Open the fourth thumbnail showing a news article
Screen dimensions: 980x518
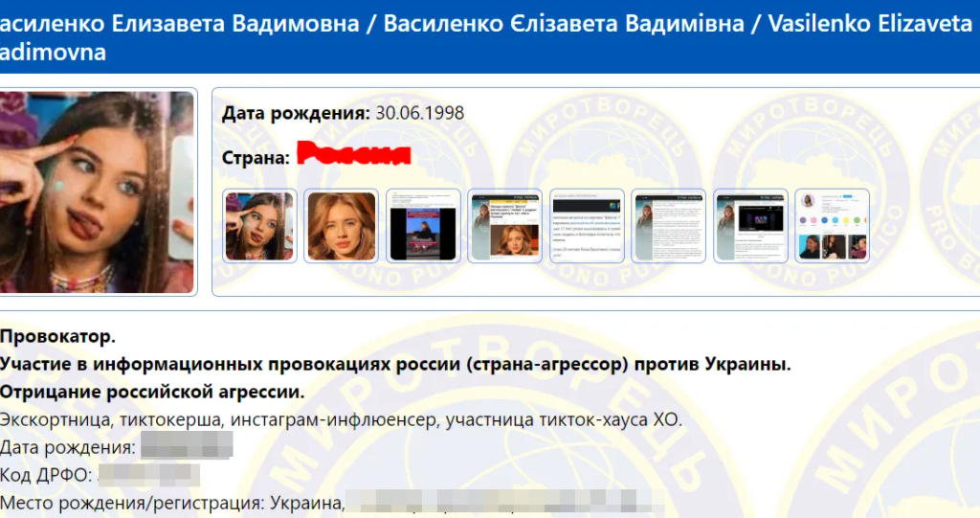[x=504, y=226]
